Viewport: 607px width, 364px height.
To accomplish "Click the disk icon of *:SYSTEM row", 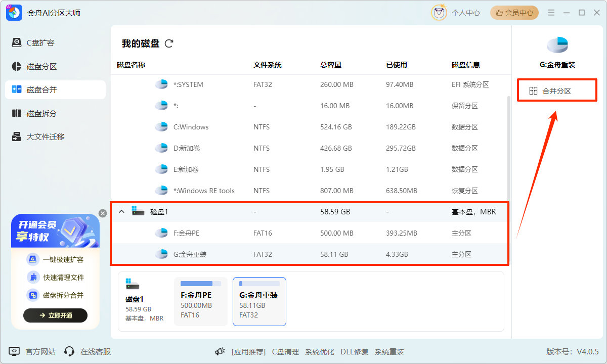I will click(161, 84).
